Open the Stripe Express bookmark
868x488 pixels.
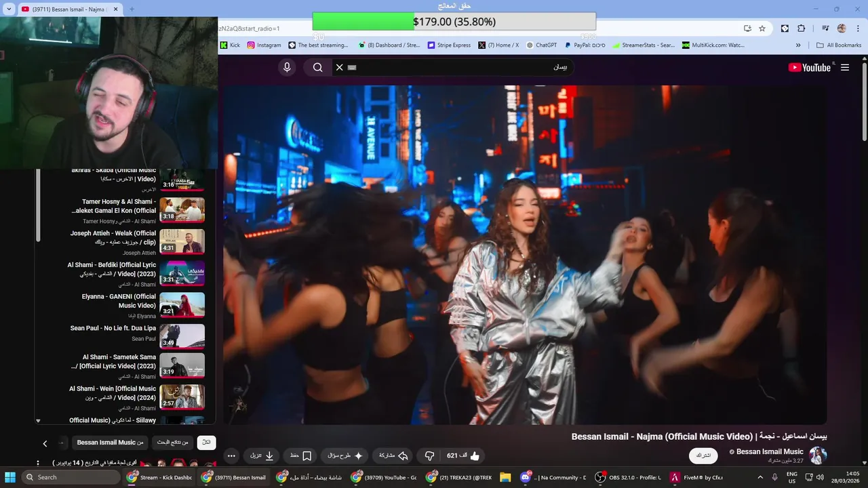(449, 45)
